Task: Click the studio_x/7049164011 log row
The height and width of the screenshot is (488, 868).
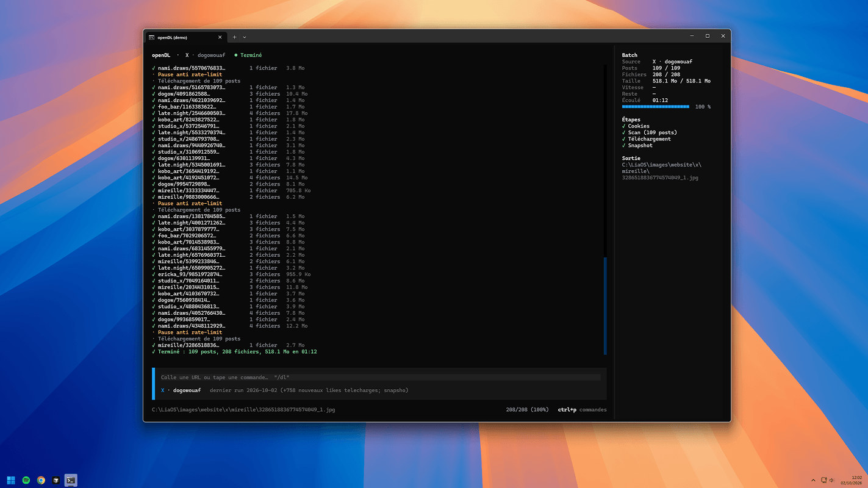Action: (228, 281)
